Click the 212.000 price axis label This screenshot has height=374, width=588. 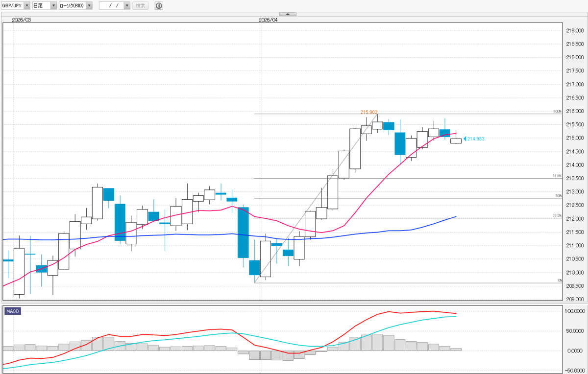pyautogui.click(x=574, y=219)
